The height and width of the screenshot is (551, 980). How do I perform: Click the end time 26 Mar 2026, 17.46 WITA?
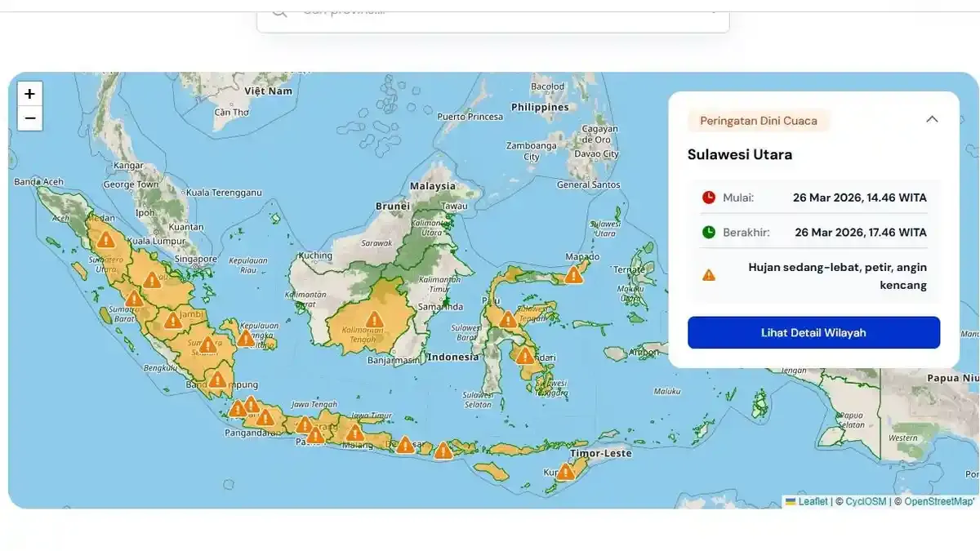pyautogui.click(x=861, y=233)
